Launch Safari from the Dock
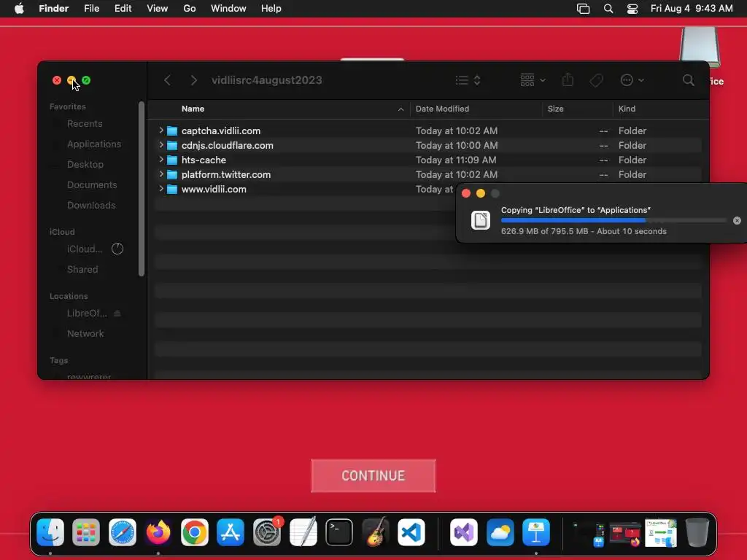747x560 pixels. (x=123, y=532)
